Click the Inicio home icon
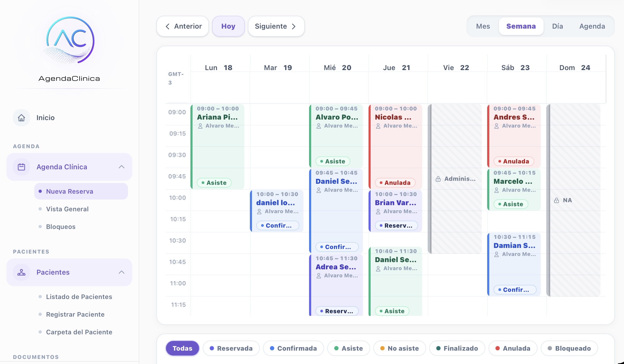Viewport: 624px width, 364px height. [x=21, y=118]
